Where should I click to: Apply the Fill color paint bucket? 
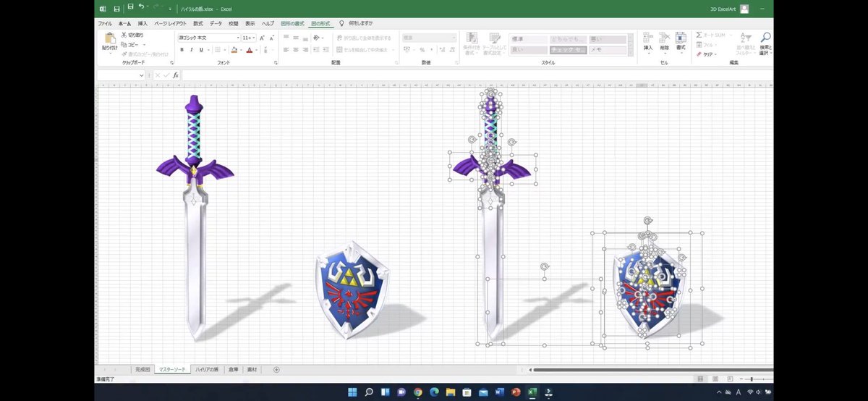point(233,50)
